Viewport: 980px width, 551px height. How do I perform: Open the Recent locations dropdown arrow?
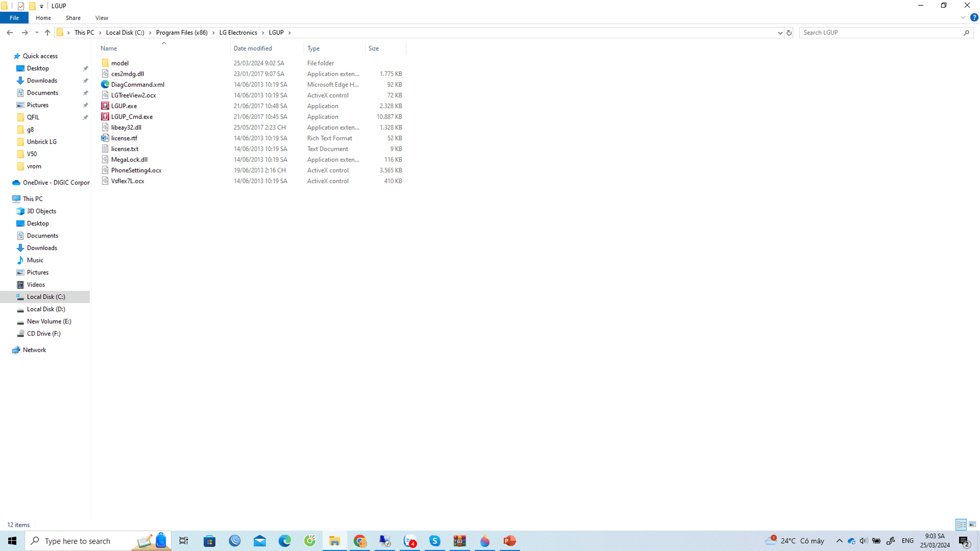point(37,33)
